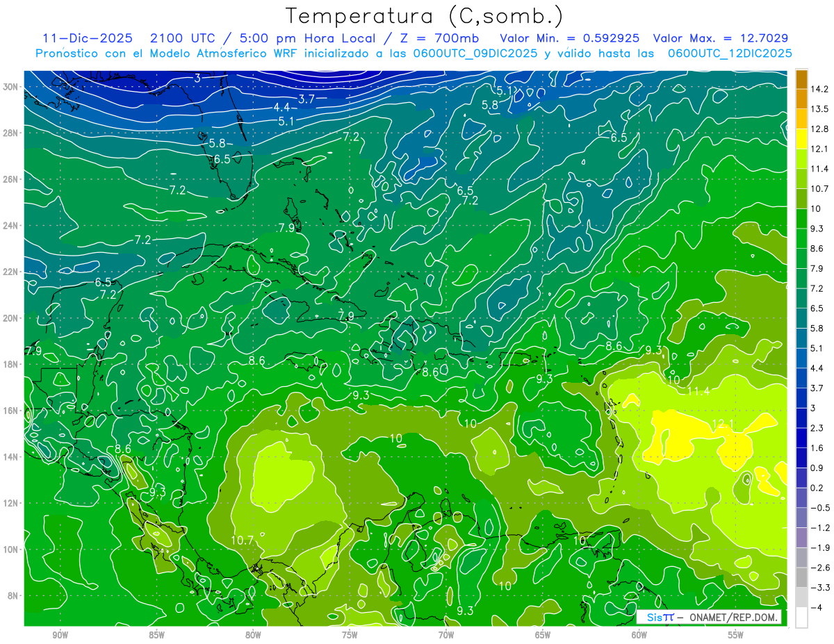Click the '10.7' contour label on the map

242,540
